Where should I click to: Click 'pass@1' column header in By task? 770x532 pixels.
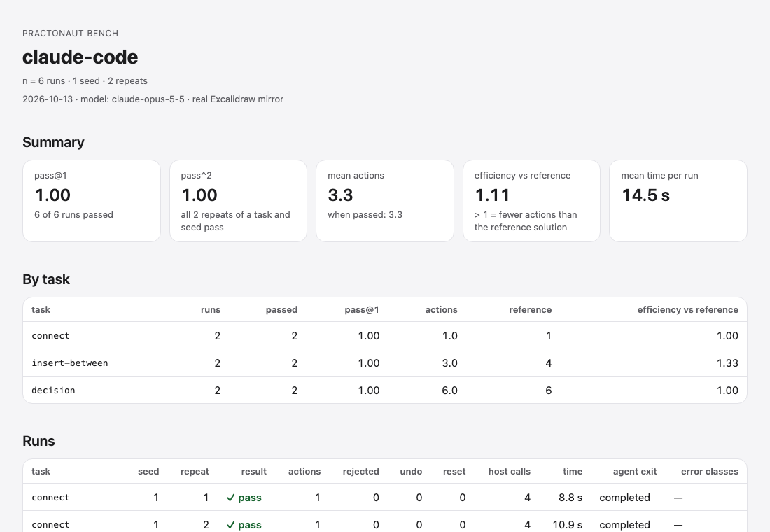[362, 310]
